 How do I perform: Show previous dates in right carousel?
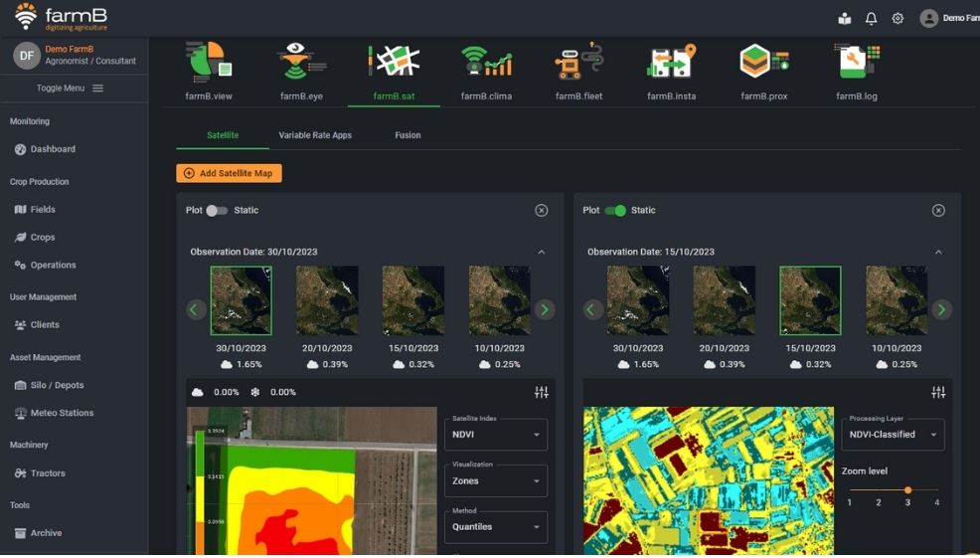pos(592,309)
